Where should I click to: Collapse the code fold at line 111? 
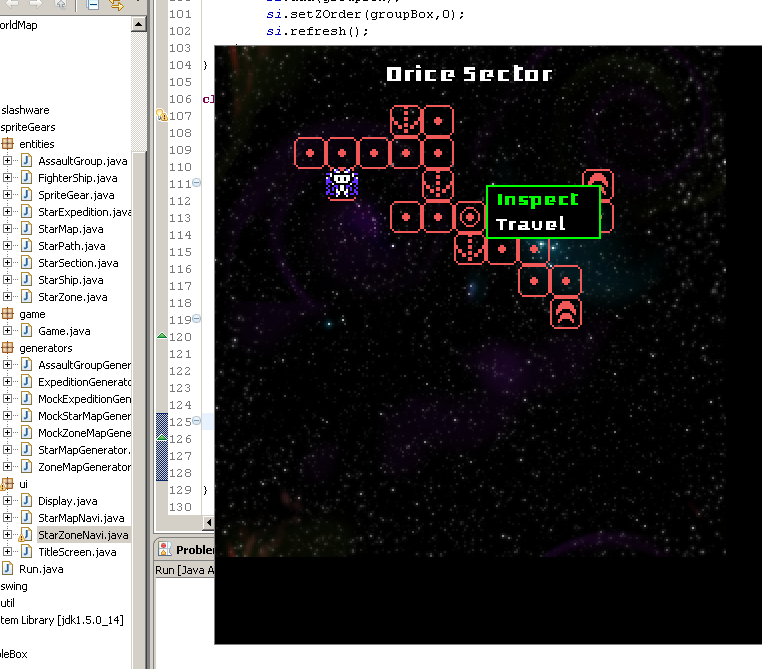[x=196, y=183]
